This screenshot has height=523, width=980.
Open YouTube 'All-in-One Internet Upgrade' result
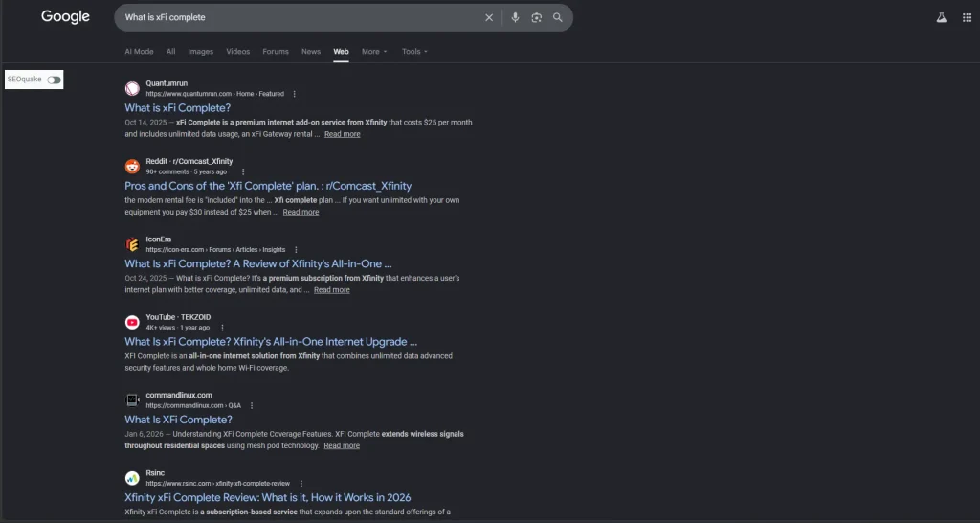click(x=271, y=342)
